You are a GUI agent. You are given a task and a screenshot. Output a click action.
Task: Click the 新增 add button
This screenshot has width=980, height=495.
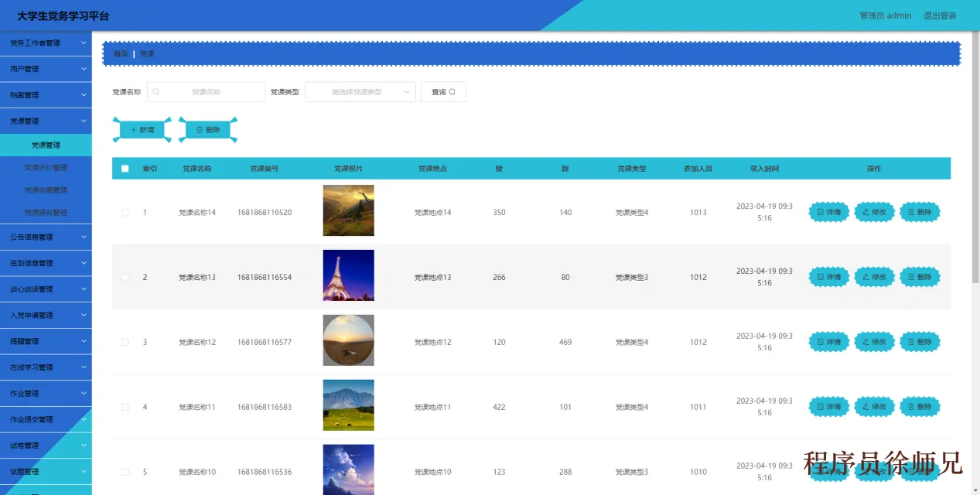[x=142, y=130]
